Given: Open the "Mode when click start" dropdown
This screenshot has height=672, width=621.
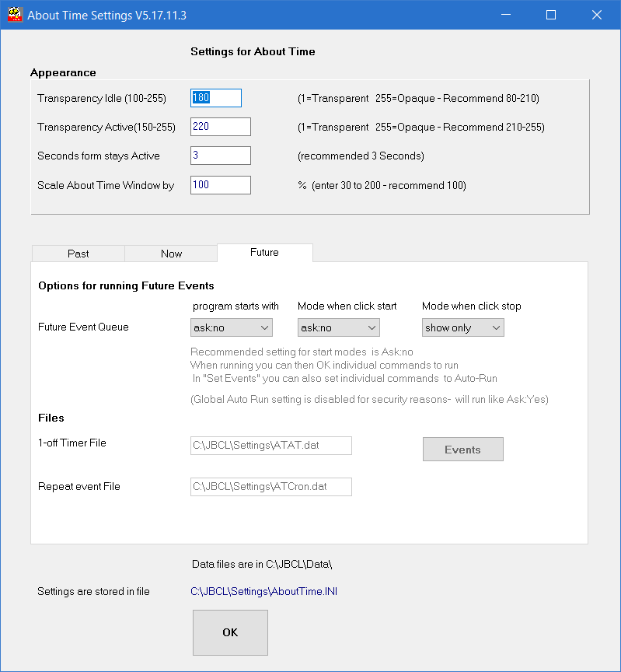Looking at the screenshot, I should tap(338, 327).
